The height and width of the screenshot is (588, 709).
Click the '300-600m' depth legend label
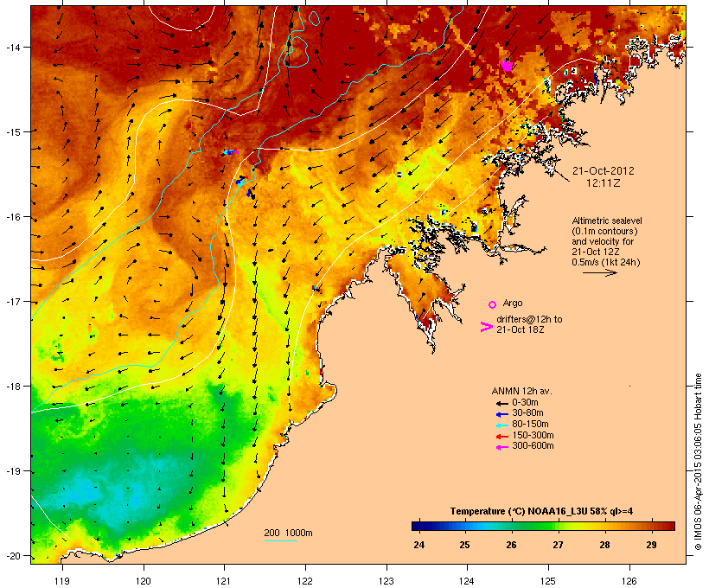coord(533,446)
